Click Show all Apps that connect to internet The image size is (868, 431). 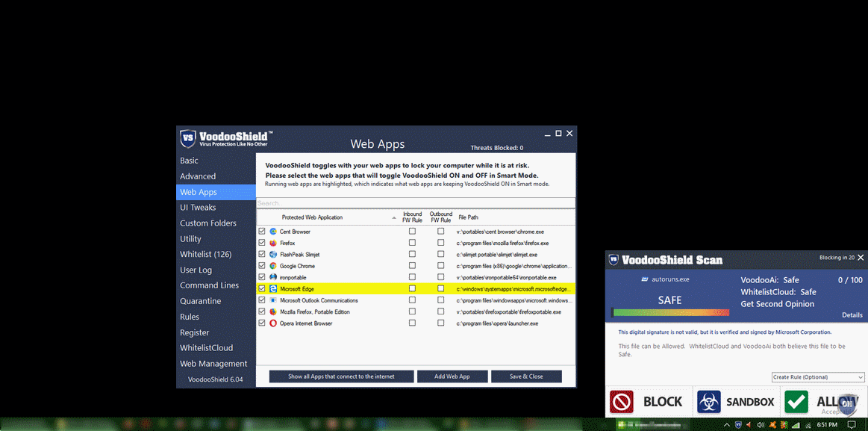(x=342, y=376)
